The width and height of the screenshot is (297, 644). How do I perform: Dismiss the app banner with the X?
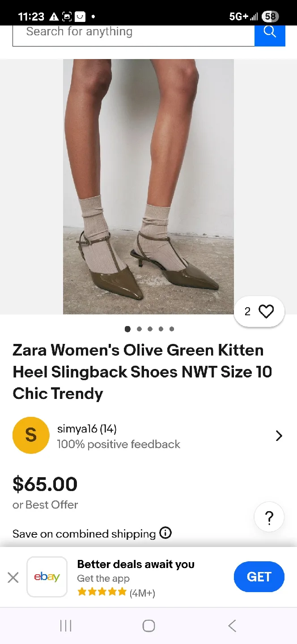click(13, 577)
